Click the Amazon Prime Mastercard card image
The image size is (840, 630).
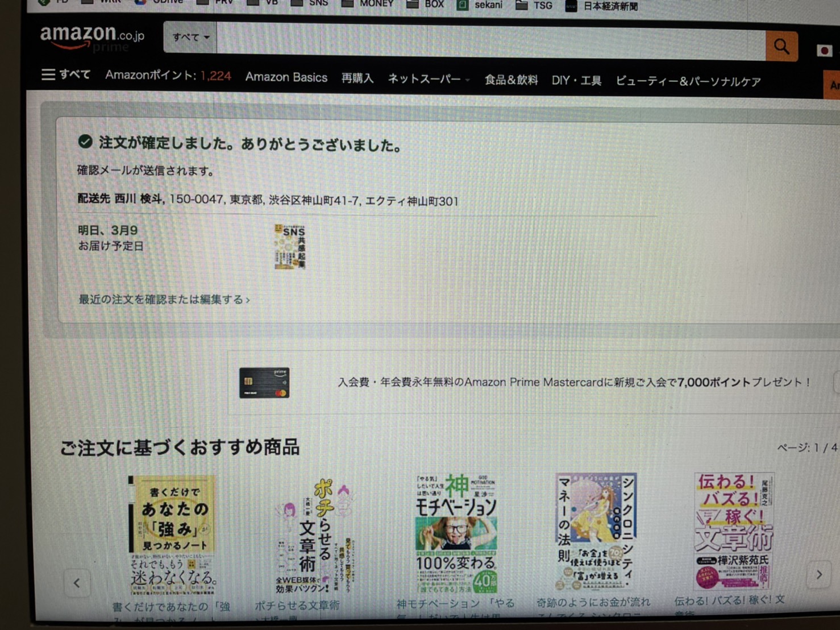pyautogui.click(x=264, y=383)
